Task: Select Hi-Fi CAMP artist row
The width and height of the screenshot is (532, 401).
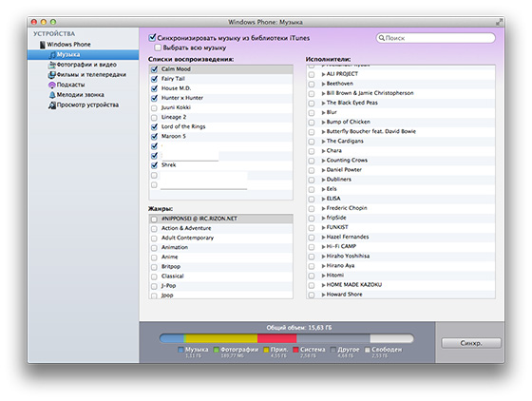Action: 401,247
